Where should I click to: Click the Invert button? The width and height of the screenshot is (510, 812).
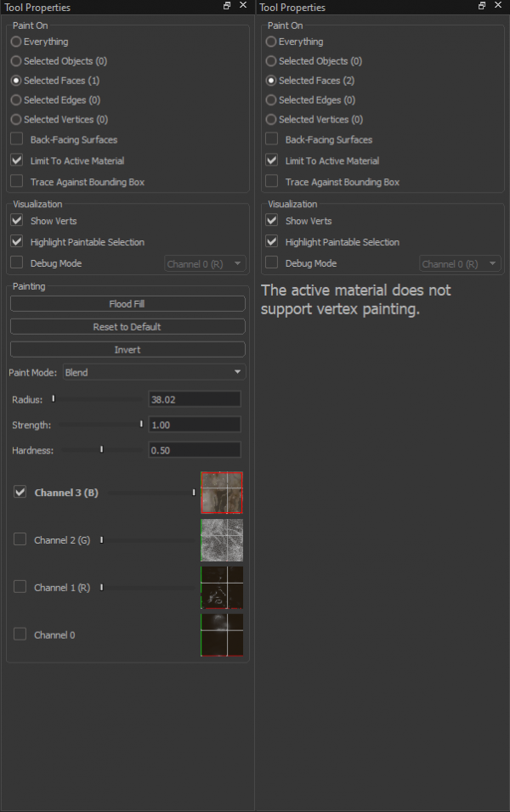coord(127,350)
